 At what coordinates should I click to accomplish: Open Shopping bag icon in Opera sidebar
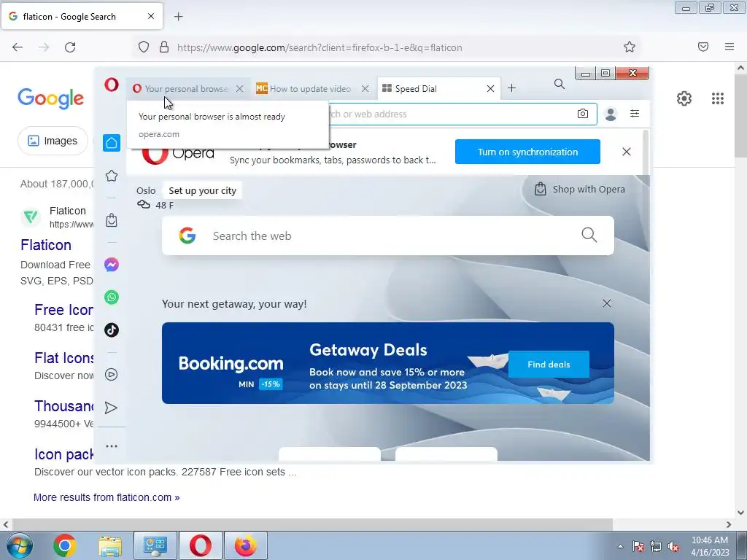[x=112, y=220]
